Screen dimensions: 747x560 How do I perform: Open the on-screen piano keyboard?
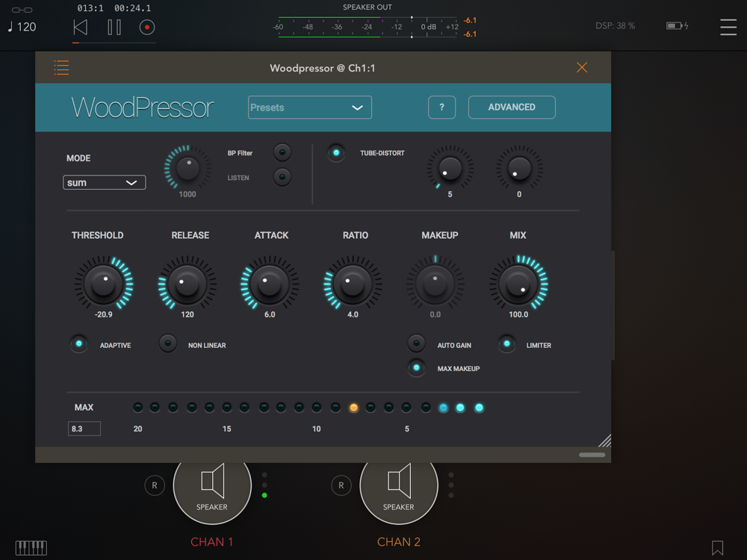tap(31, 548)
